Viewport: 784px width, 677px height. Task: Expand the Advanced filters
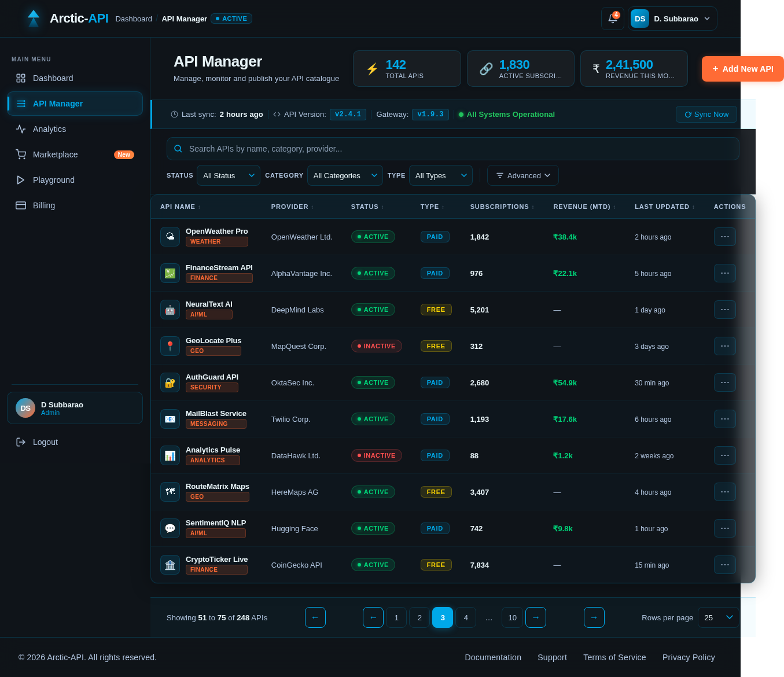[x=523, y=175]
